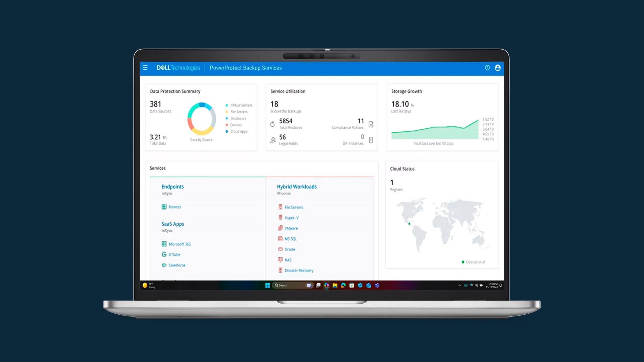The width and height of the screenshot is (644, 362).
Task: Click the Legal Holds gavel icon
Action: 273,140
